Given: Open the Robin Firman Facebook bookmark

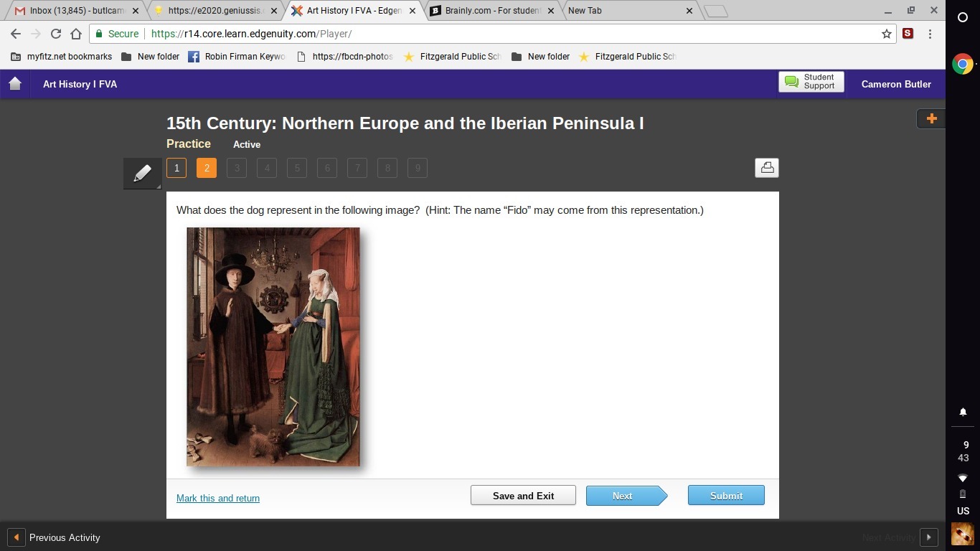Looking at the screenshot, I should pos(237,57).
